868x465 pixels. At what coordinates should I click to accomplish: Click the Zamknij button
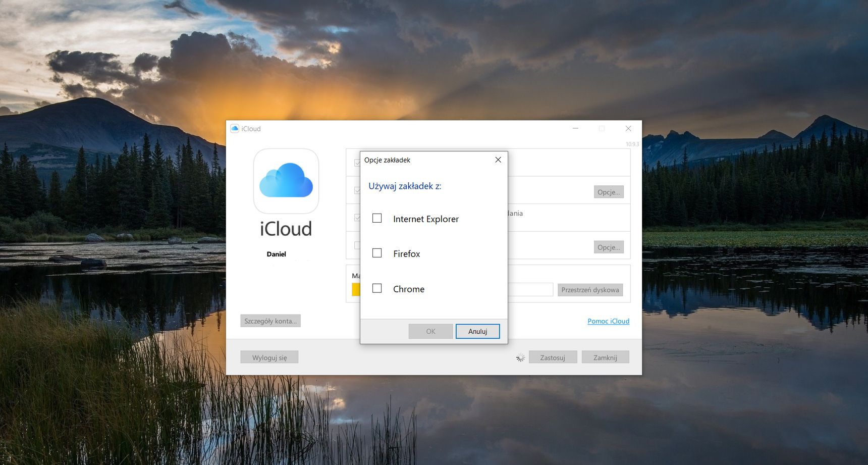[x=605, y=357]
